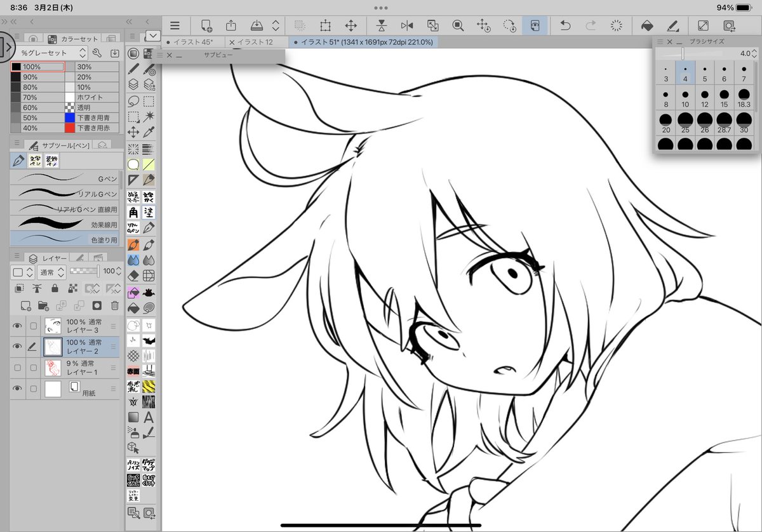Select the Gペン from the sub tool list

point(63,178)
